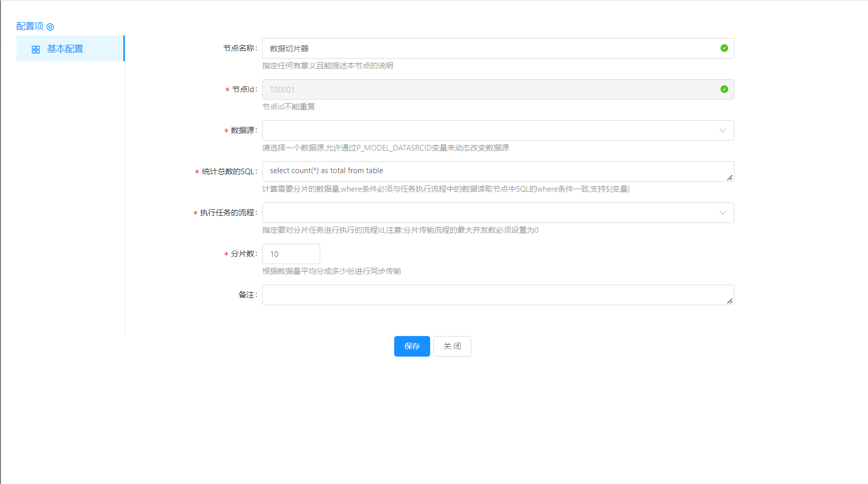Image resolution: width=868 pixels, height=484 pixels.
Task: Close the dialog with 关闭 button
Action: click(x=452, y=346)
